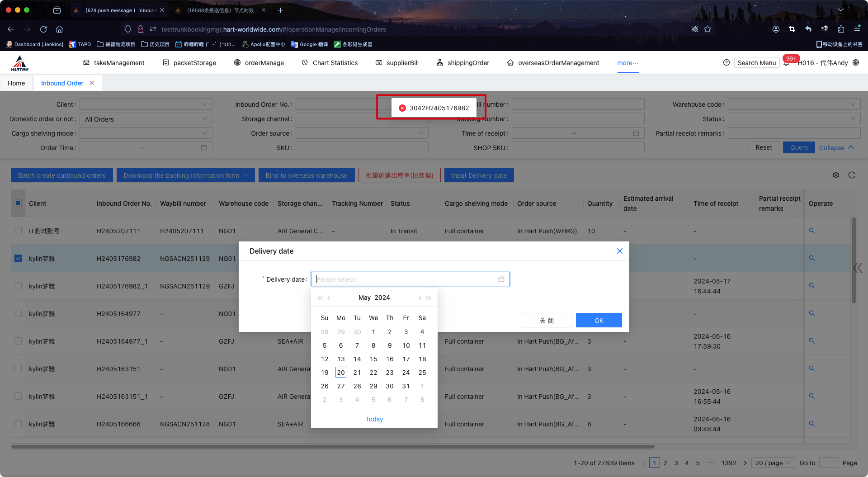Click the table refresh icon
868x477 pixels.
852,175
